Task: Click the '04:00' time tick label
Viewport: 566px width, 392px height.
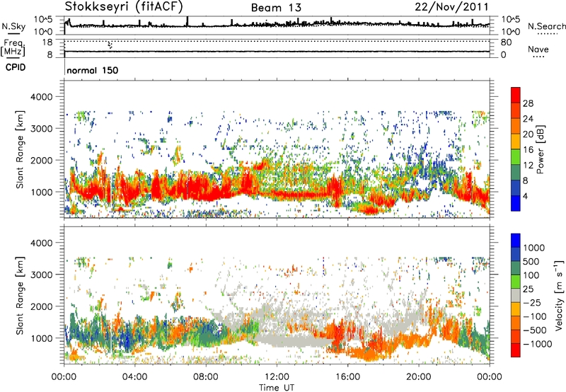Action: (134, 377)
